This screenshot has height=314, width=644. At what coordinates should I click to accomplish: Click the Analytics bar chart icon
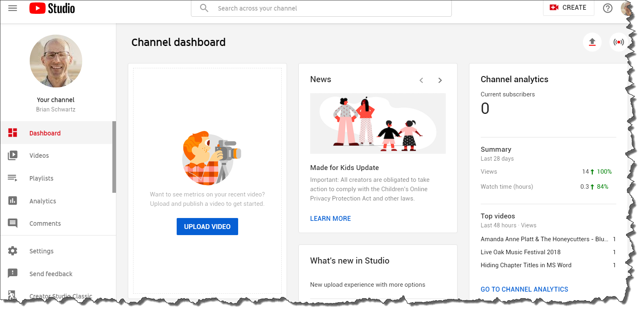point(13,201)
